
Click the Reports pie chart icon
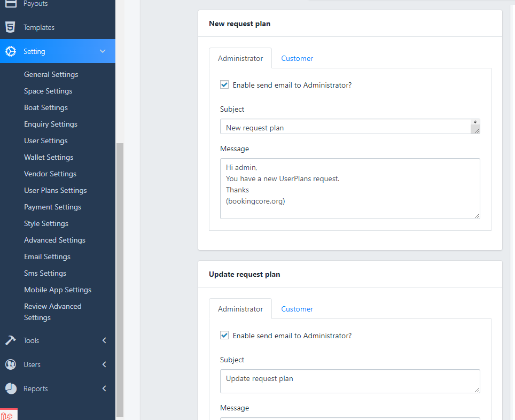point(11,388)
